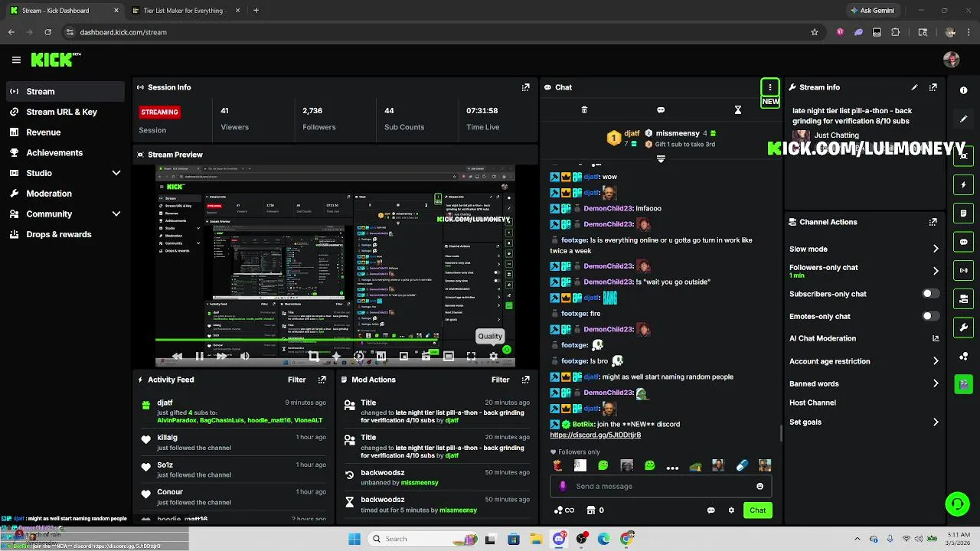The width and height of the screenshot is (980, 551).
Task: Toggle Subscribers-only chat switch
Action: pyautogui.click(x=929, y=294)
